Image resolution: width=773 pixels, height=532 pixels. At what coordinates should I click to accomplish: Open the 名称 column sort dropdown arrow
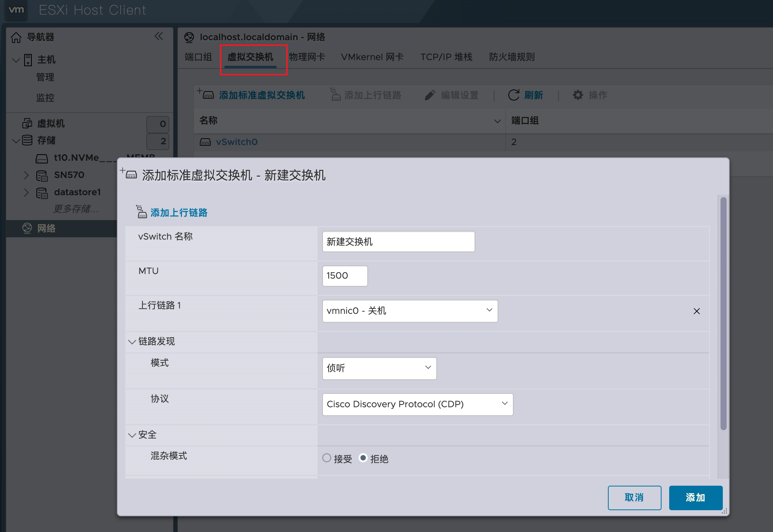[x=497, y=121]
